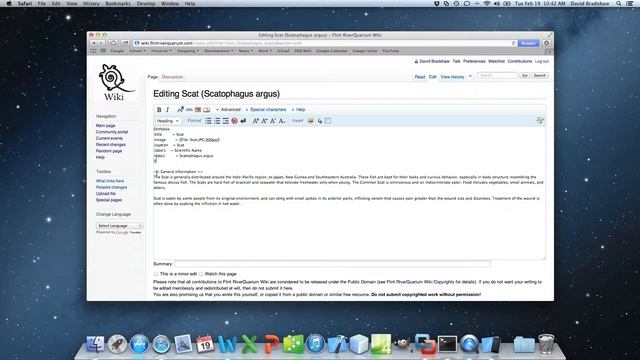
Task: Toggle italic formatting in wiki editor
Action: 167,110
